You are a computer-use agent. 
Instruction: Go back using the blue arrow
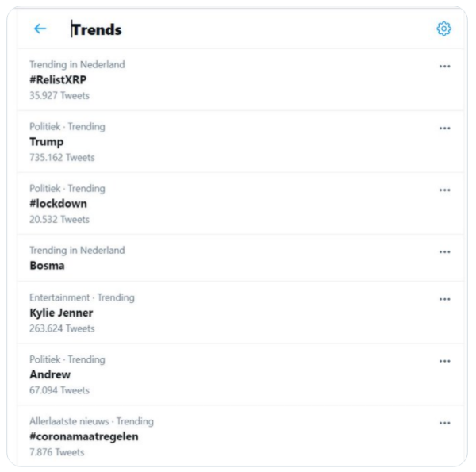click(x=40, y=29)
